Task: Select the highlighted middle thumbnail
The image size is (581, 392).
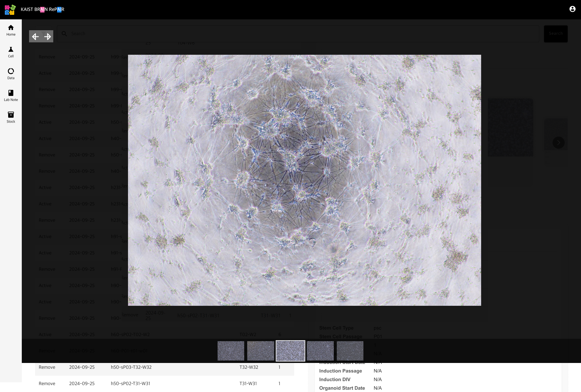Action: [290, 351]
